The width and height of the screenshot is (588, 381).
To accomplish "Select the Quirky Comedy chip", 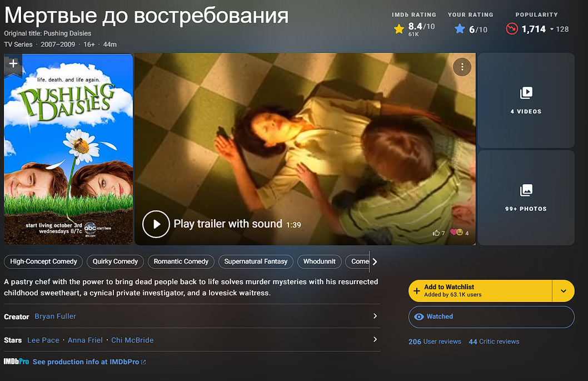I will (x=115, y=261).
